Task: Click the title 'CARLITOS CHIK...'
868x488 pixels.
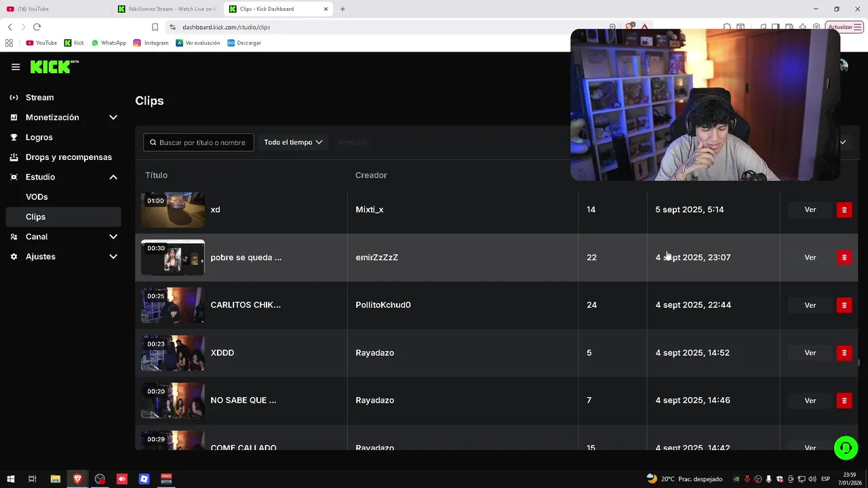Action: [x=245, y=305]
